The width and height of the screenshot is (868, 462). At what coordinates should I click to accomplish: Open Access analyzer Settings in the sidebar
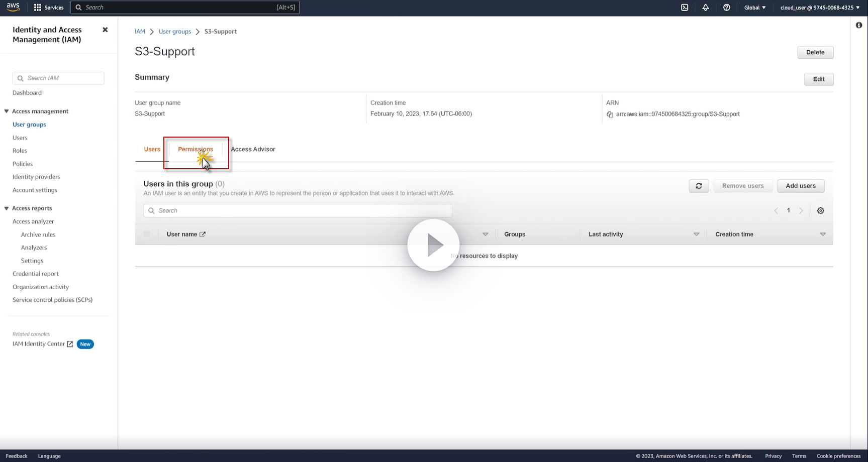tap(32, 261)
